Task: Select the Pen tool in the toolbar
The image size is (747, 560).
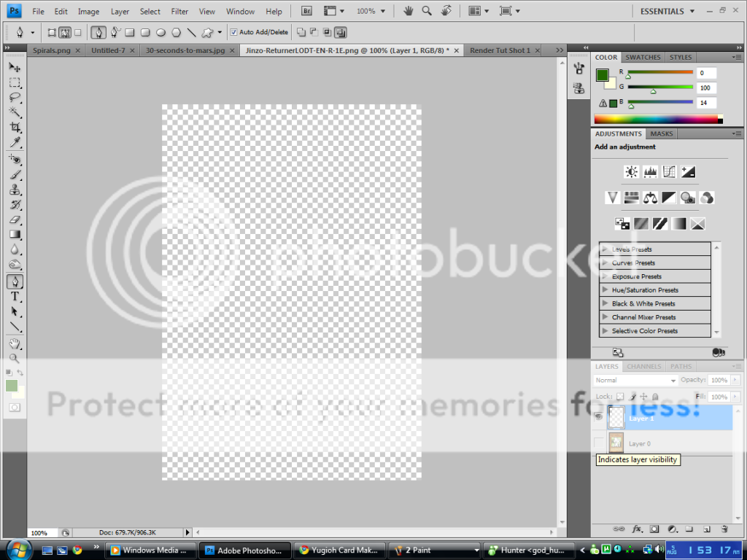Action: pos(15,281)
